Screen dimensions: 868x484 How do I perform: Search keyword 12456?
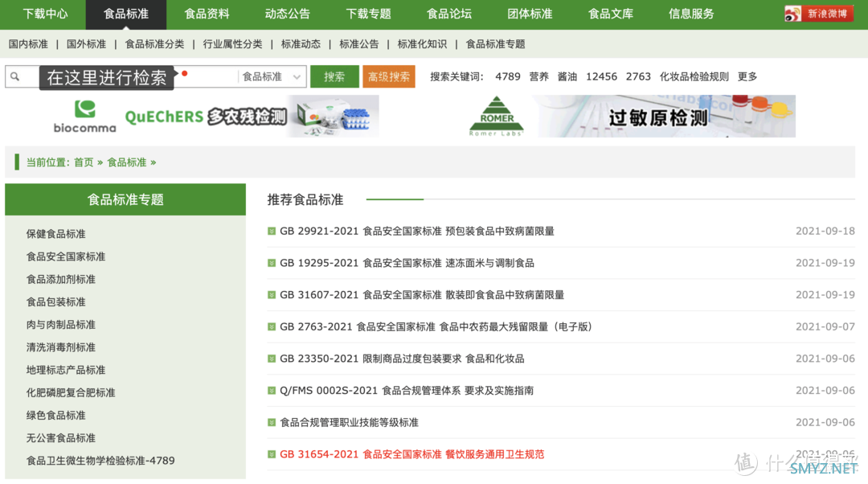tap(601, 76)
